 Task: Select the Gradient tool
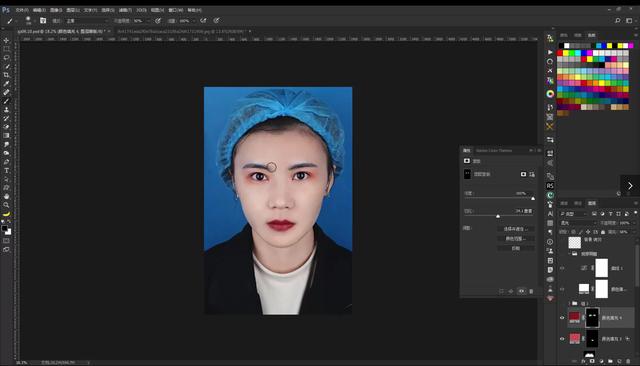6,135
